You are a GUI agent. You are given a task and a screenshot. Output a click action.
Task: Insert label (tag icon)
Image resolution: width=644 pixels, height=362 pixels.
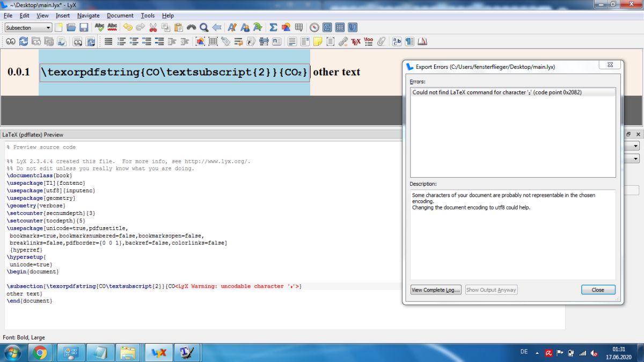(226, 41)
